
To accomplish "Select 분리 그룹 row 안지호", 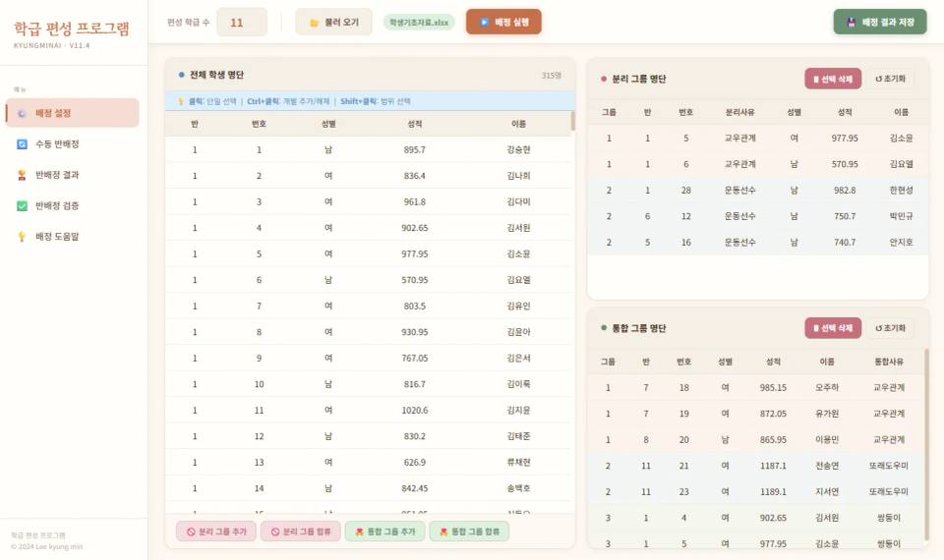I will [757, 243].
